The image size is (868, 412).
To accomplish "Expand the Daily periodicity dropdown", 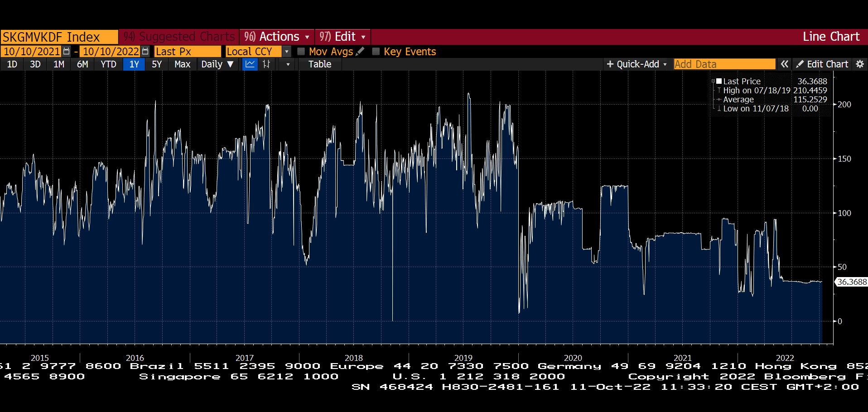I will click(x=217, y=64).
